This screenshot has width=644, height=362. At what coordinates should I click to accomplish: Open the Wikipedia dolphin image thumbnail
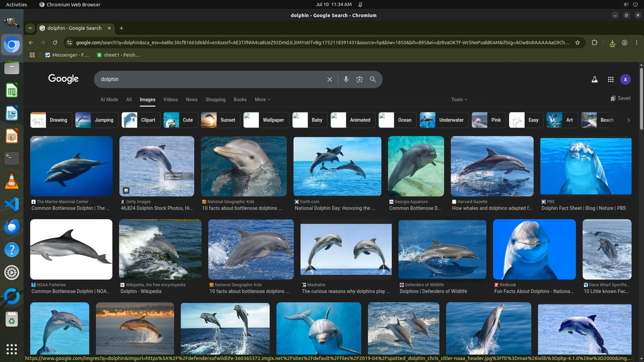pyautogui.click(x=160, y=249)
